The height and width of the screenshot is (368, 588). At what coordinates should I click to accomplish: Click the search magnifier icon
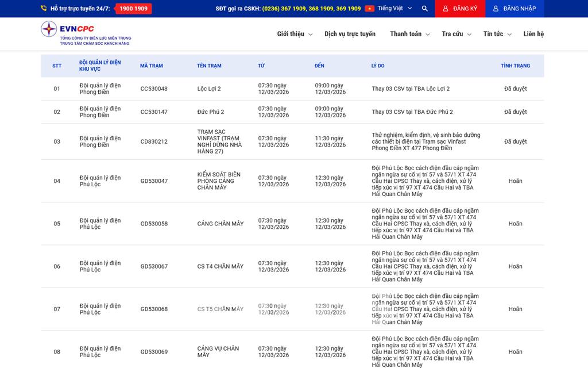(424, 9)
